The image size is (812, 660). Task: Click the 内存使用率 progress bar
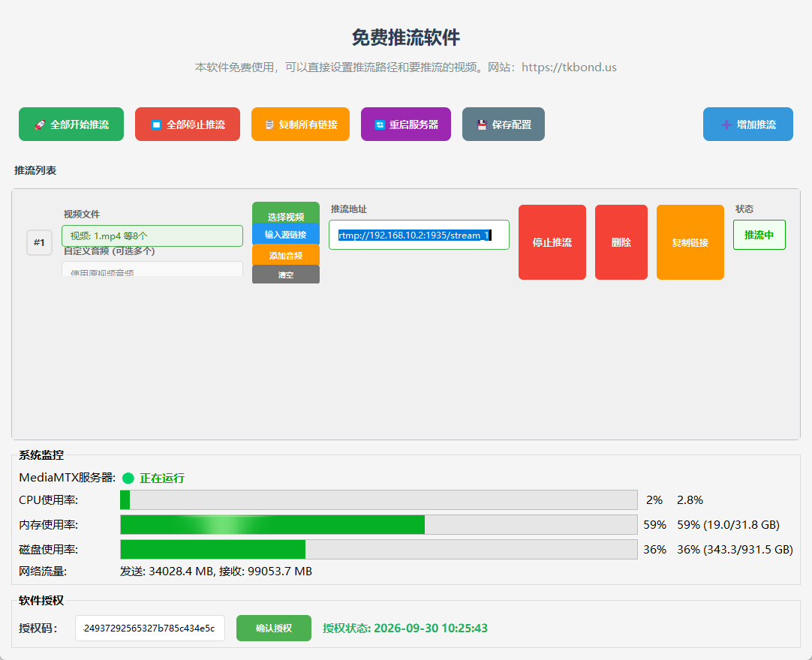pos(378,524)
